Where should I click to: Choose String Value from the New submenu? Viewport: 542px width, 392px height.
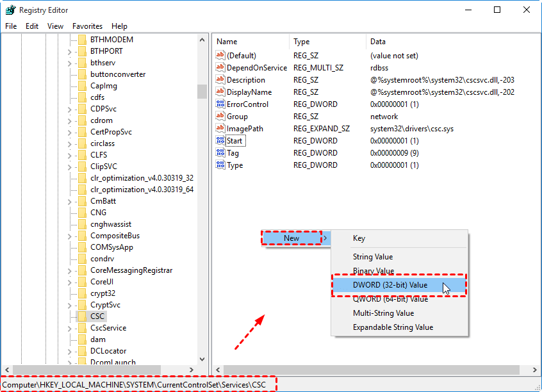[399, 256]
